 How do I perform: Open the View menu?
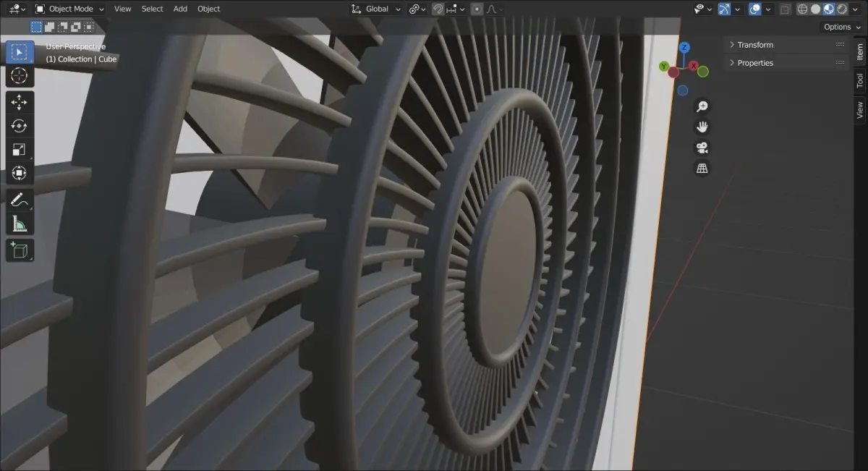pos(123,9)
